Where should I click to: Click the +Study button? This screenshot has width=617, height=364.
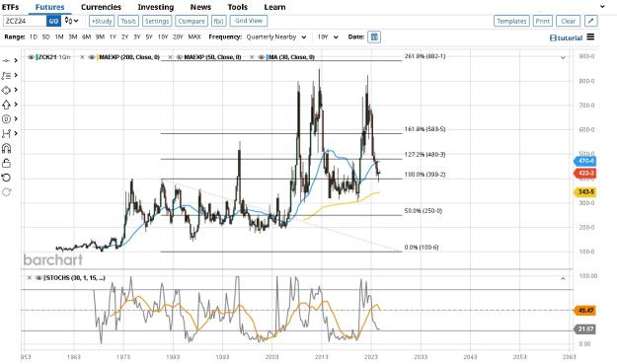102,21
